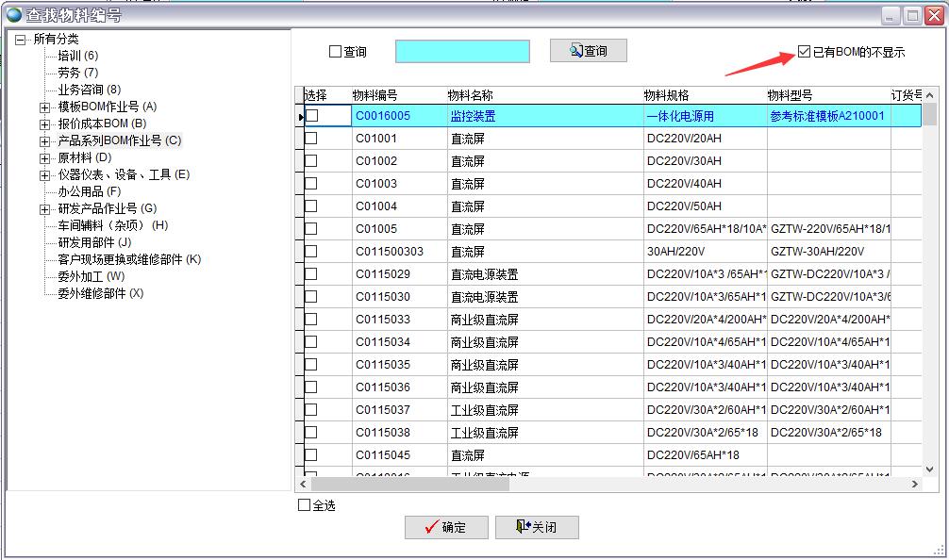Expand the 模板BOM作业号 (A) node
This screenshot has height=560, width=949.
point(44,107)
